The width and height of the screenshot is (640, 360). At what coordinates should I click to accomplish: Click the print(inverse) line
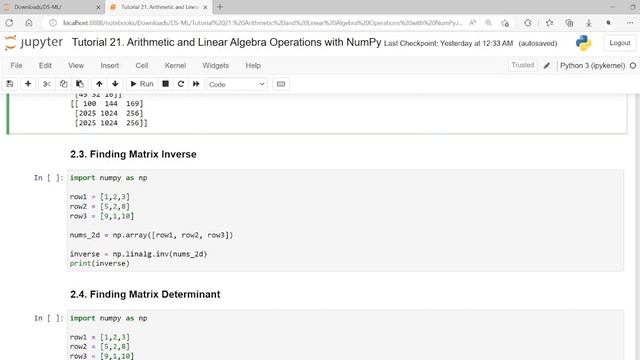(x=100, y=264)
